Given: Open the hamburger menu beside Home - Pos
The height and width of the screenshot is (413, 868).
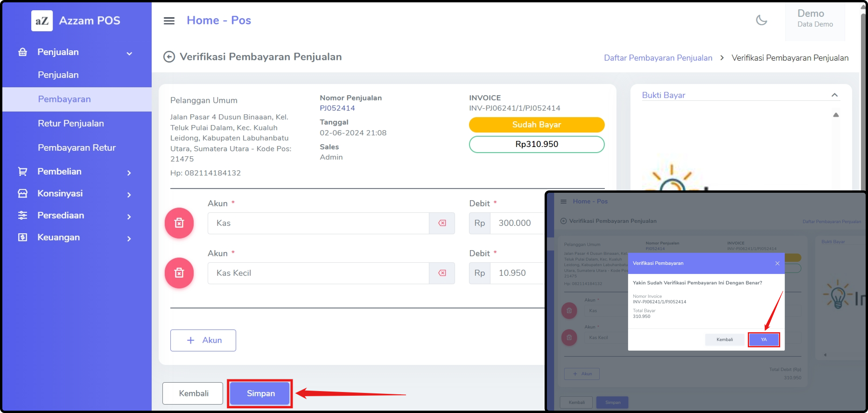Looking at the screenshot, I should point(169,21).
